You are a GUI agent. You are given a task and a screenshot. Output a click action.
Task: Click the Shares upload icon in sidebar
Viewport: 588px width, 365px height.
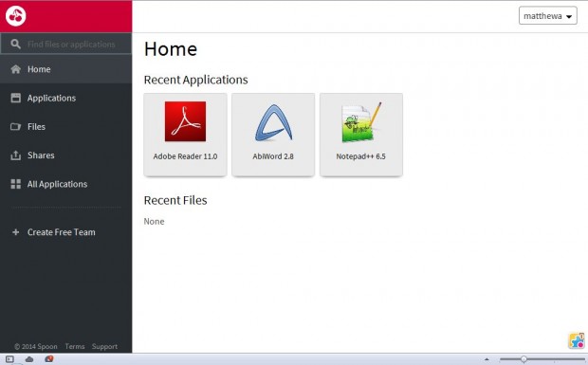coord(16,155)
